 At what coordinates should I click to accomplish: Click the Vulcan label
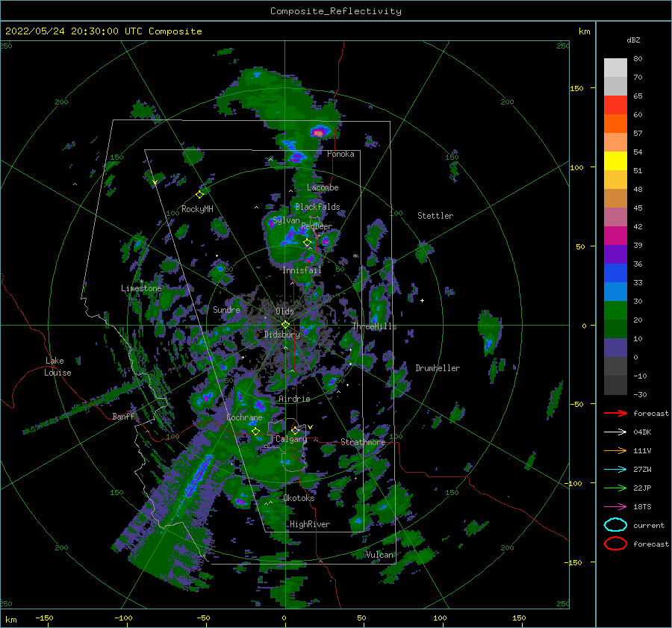coord(379,555)
